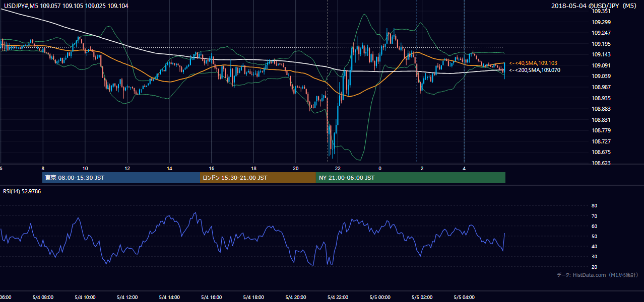Click the 5/4 08:00 bottom time label
The image size is (644, 302).
[43, 297]
